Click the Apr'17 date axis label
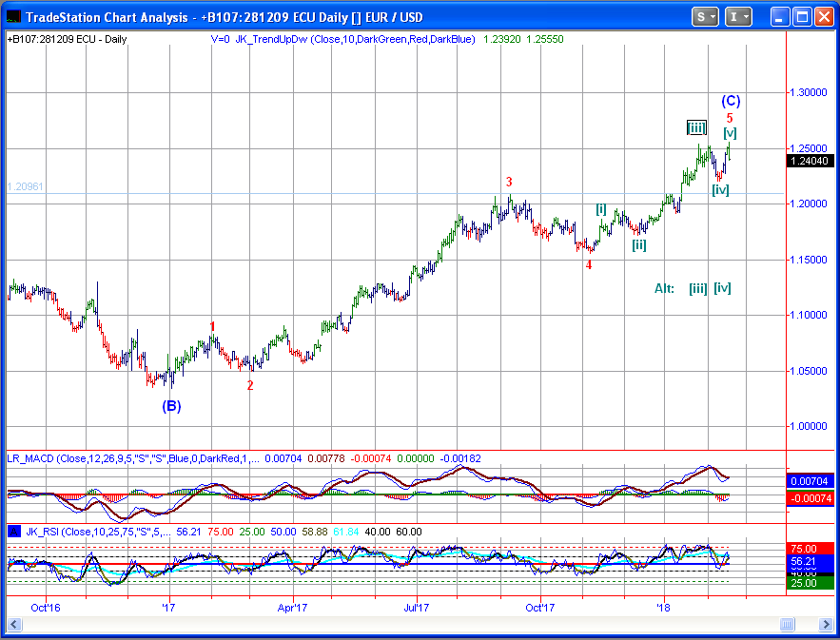 pyautogui.click(x=292, y=608)
